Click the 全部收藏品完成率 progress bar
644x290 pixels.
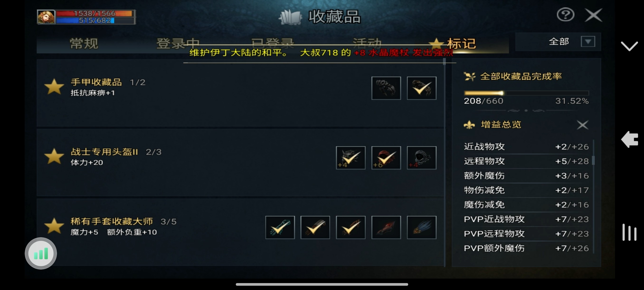tap(526, 93)
